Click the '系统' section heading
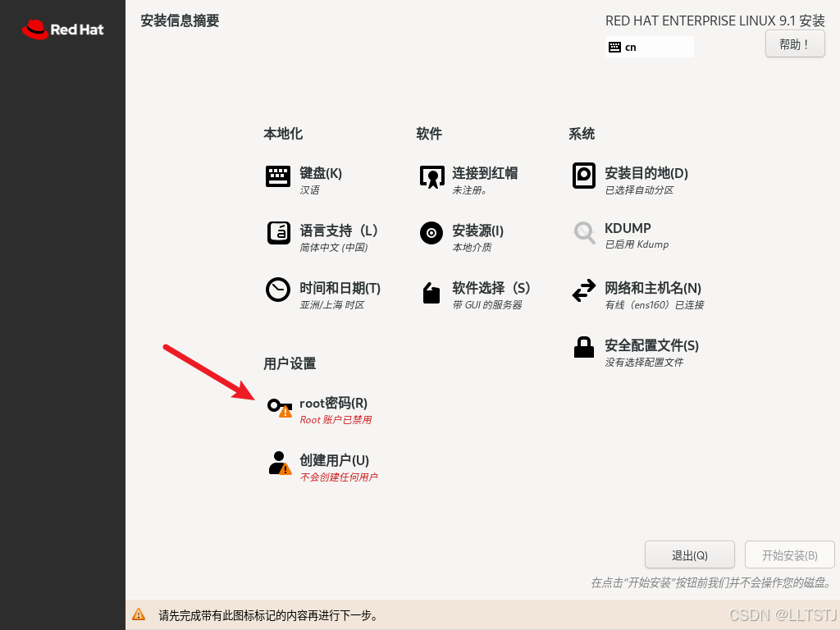840x630 pixels. (x=582, y=134)
